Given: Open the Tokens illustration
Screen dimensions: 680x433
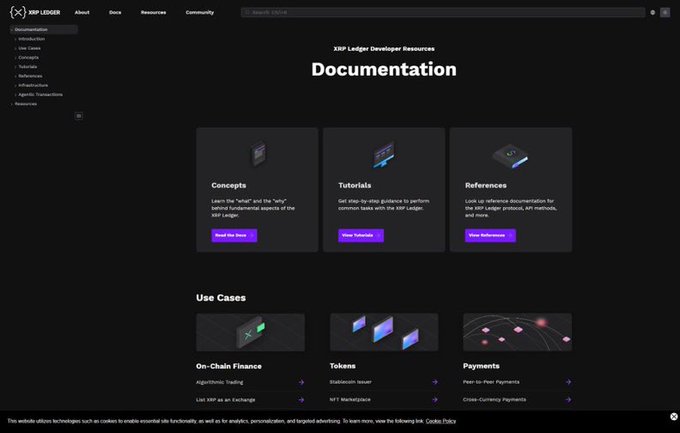Looking at the screenshot, I should click(384, 332).
